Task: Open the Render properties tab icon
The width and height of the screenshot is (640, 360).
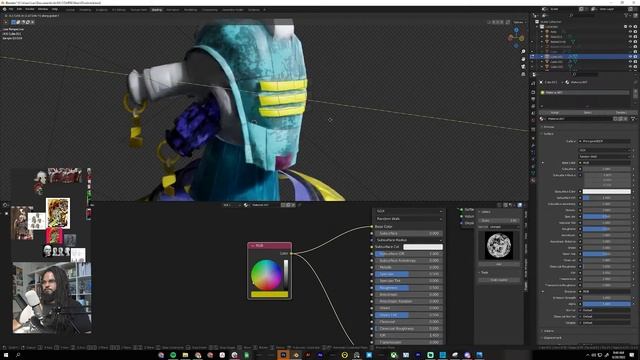Action: click(533, 92)
